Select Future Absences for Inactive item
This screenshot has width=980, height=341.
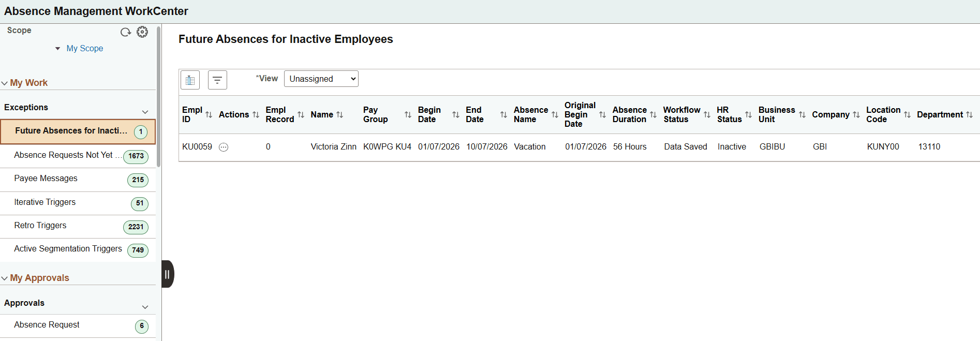point(78,131)
